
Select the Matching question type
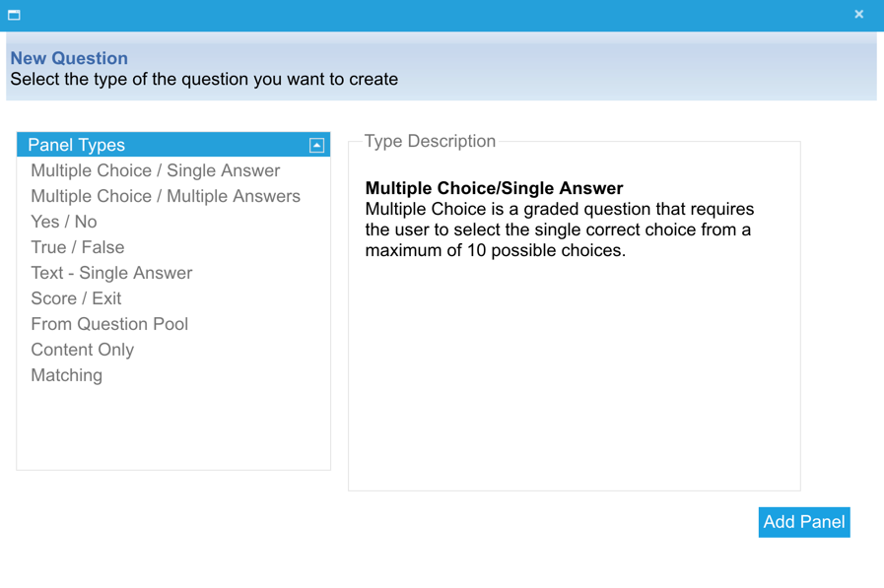pos(66,375)
